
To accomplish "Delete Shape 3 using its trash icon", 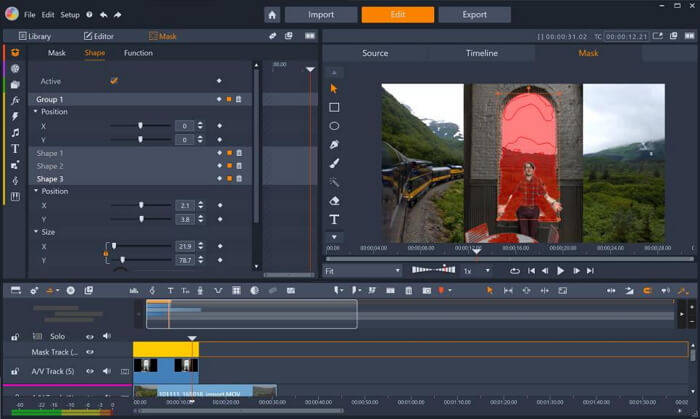I will point(238,179).
